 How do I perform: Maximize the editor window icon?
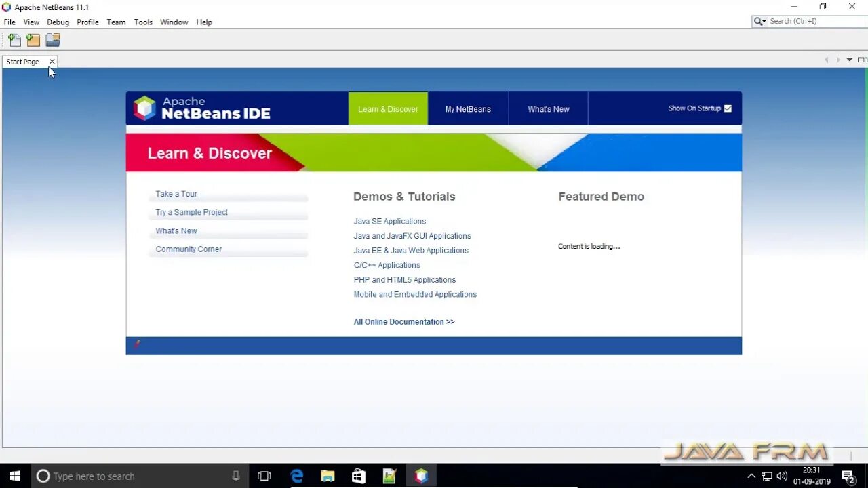(x=862, y=60)
